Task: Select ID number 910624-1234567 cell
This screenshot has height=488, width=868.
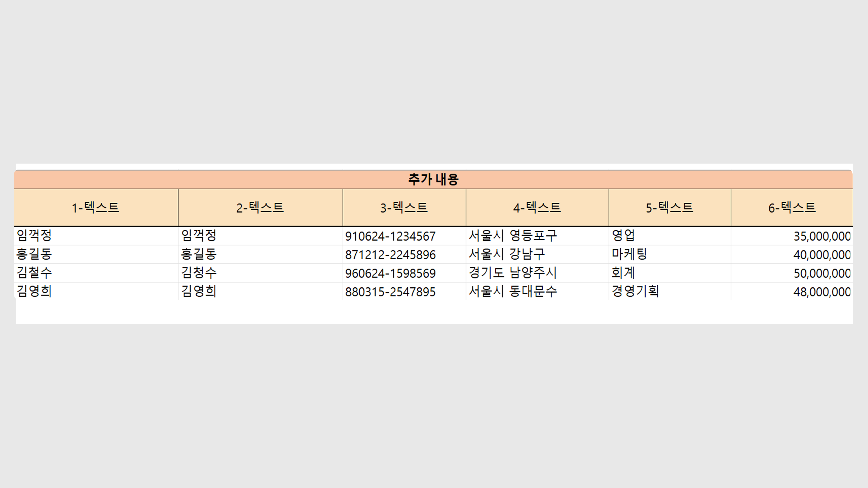Action: tap(390, 236)
